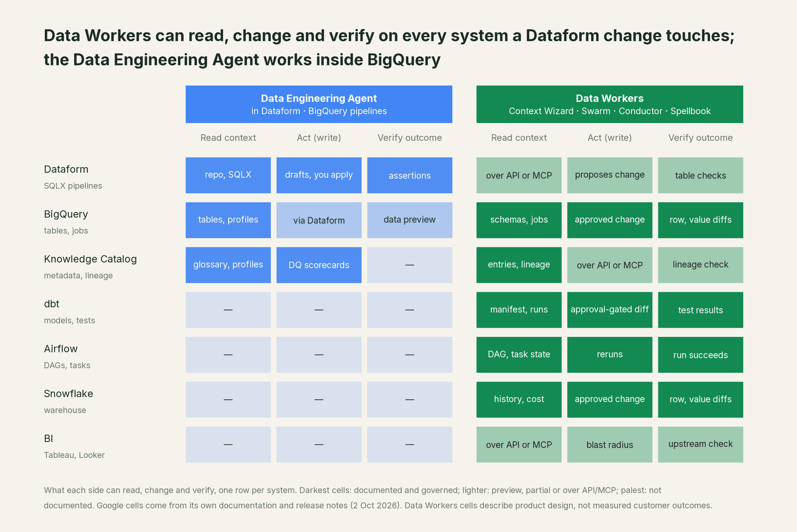
Task: Click 'approved change' in the Snowflake row
Action: pos(610,400)
